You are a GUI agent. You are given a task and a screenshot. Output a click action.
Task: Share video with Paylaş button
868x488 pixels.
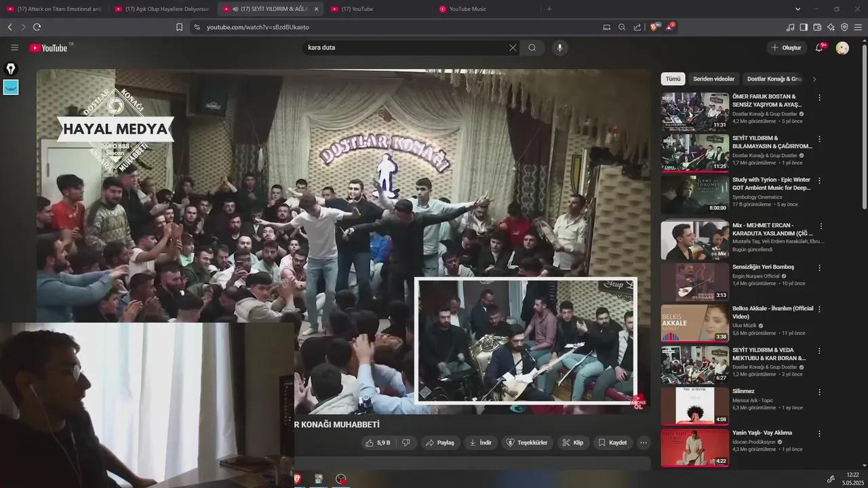coord(440,443)
